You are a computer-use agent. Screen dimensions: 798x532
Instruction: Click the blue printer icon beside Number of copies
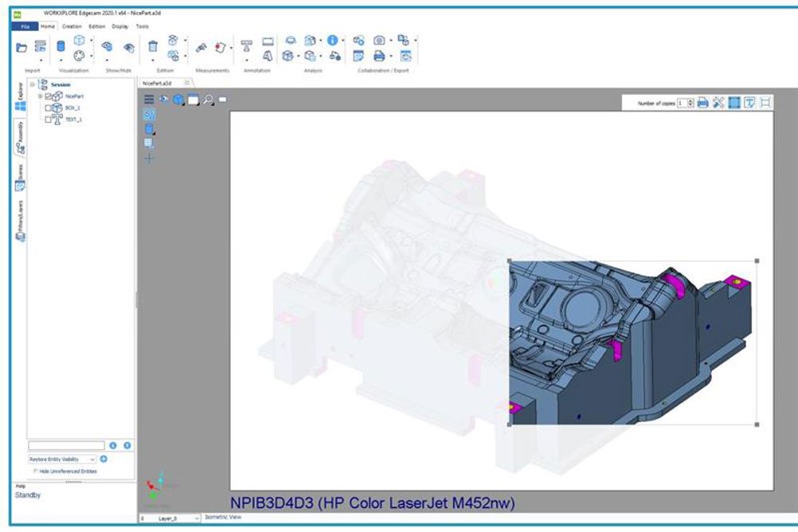pyautogui.click(x=703, y=103)
